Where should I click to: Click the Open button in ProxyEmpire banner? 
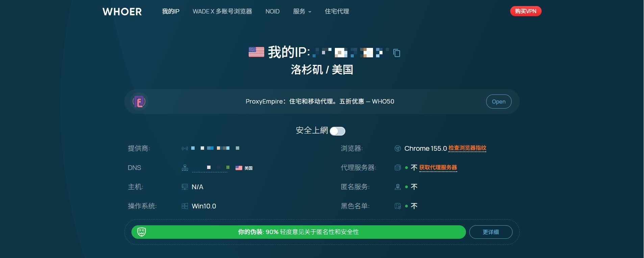tap(499, 102)
